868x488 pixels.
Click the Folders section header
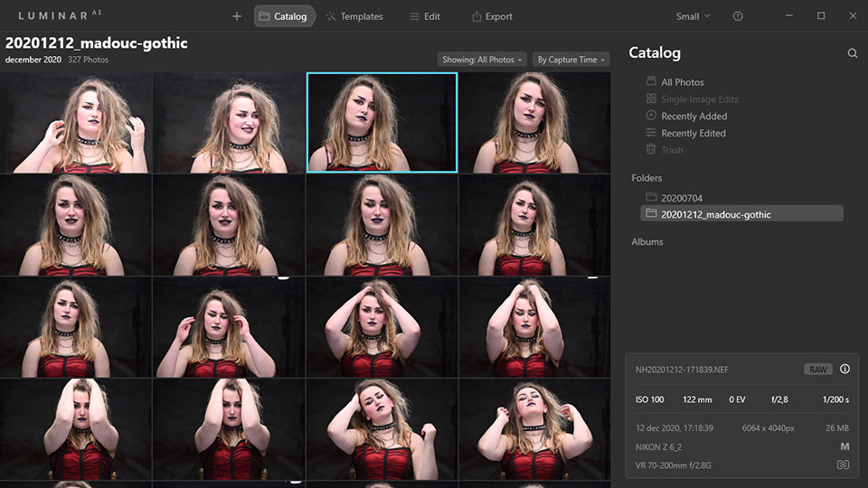point(646,178)
